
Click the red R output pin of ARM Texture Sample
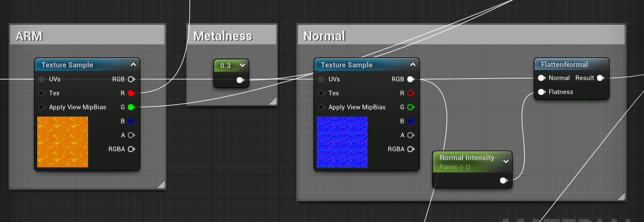coord(131,93)
